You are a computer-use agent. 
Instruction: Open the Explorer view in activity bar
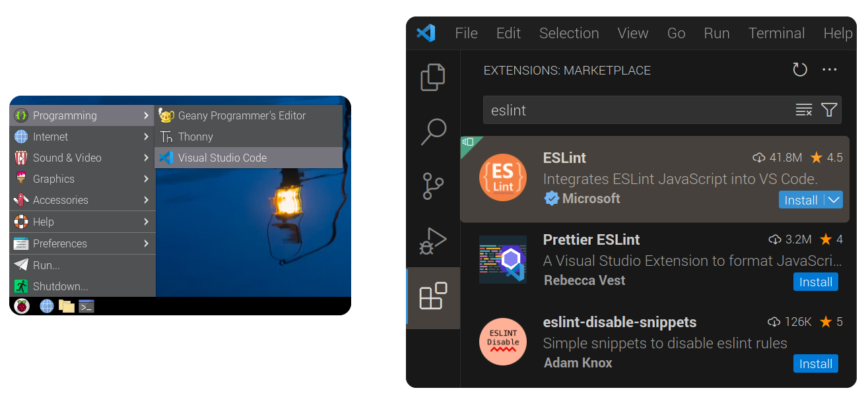point(433,77)
